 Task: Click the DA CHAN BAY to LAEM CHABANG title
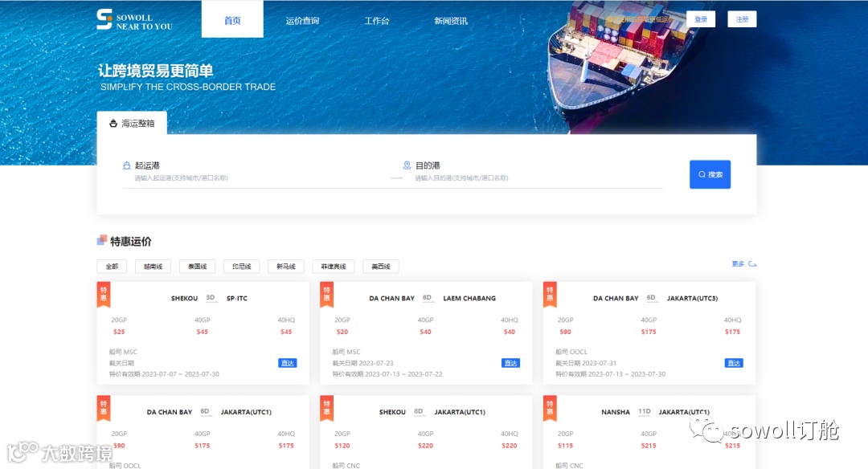[432, 298]
